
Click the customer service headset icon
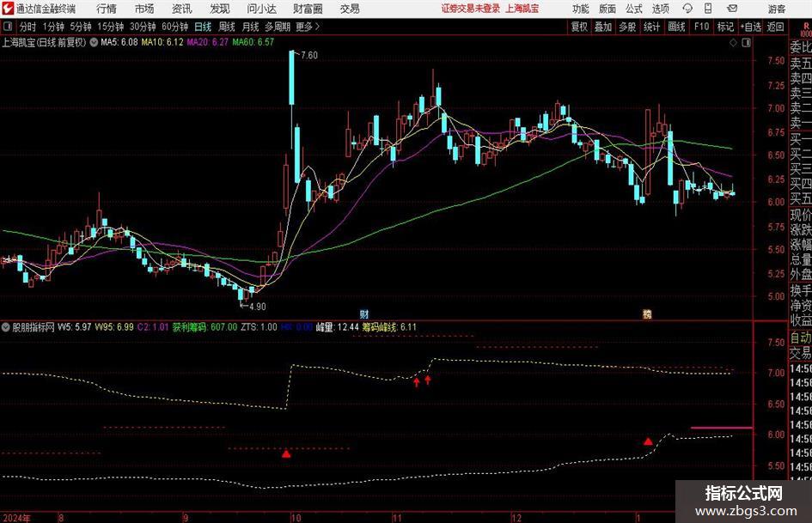(687, 9)
